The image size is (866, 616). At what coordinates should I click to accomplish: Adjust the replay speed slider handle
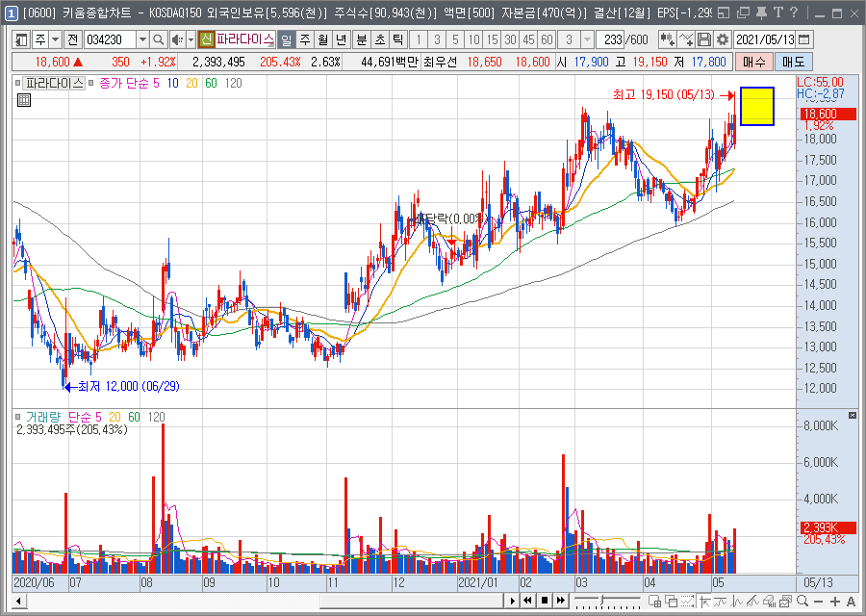point(600,600)
